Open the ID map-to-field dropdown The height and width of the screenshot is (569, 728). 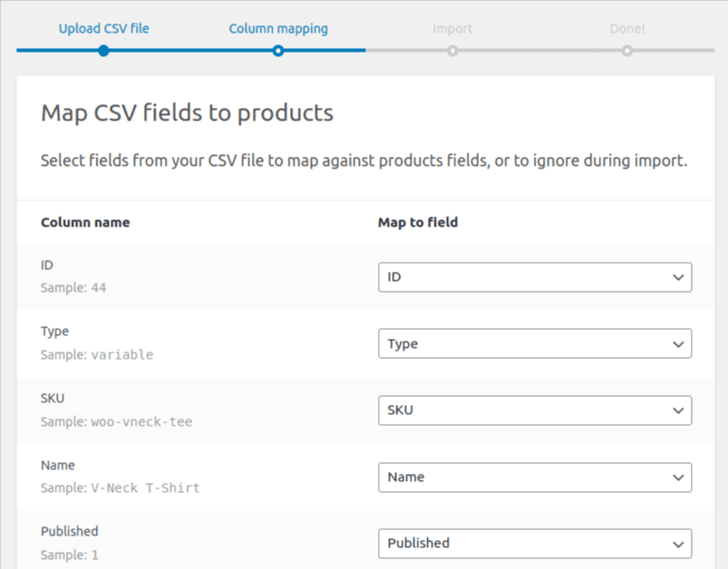coord(534,277)
